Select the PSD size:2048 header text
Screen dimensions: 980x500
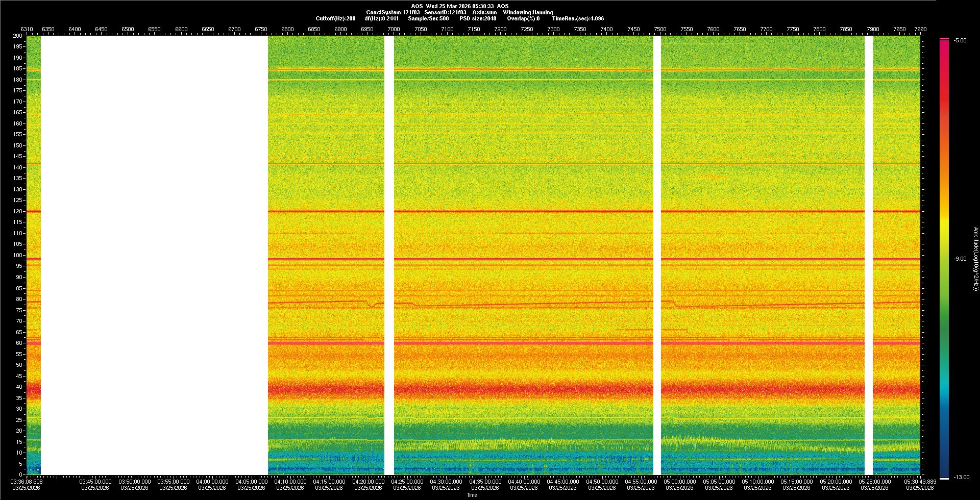click(x=478, y=18)
